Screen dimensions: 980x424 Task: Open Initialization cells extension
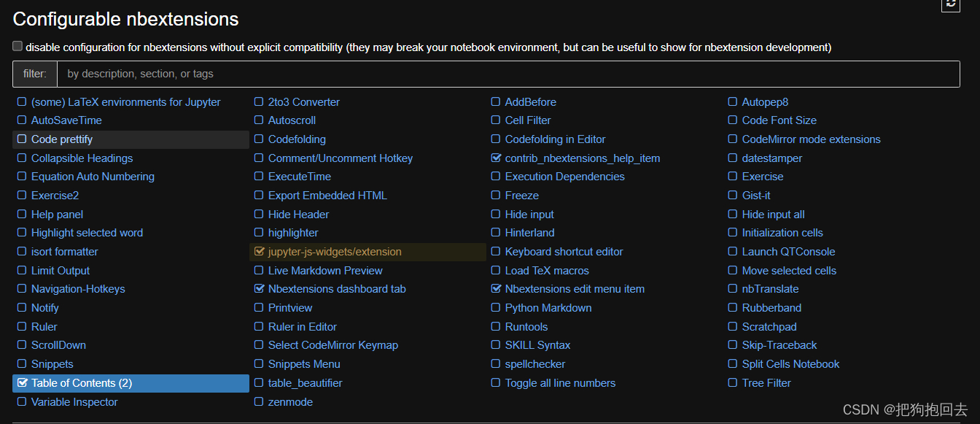[782, 233]
